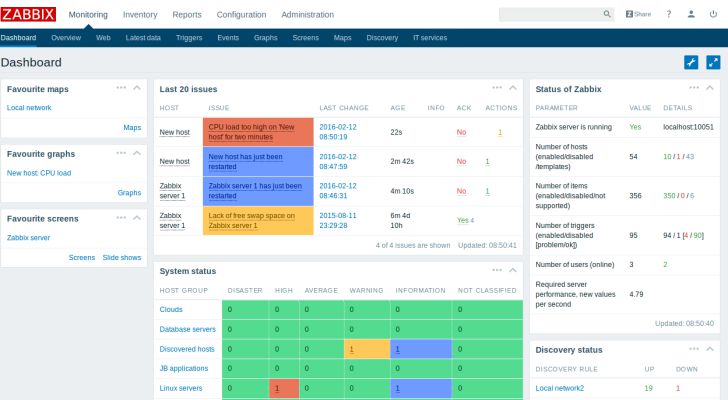Click the New host link in CPU load row
Image resolution: width=728 pixels, height=400 pixels.
tap(175, 132)
